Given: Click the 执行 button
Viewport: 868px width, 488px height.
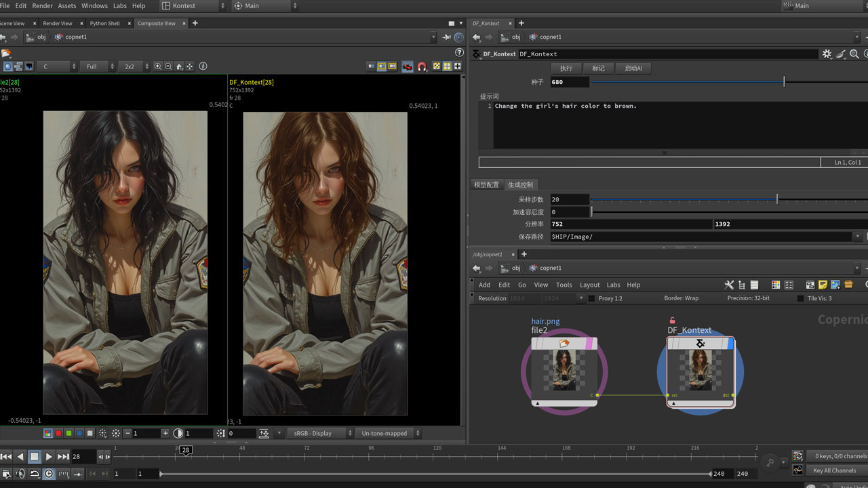Looking at the screenshot, I should coord(566,68).
